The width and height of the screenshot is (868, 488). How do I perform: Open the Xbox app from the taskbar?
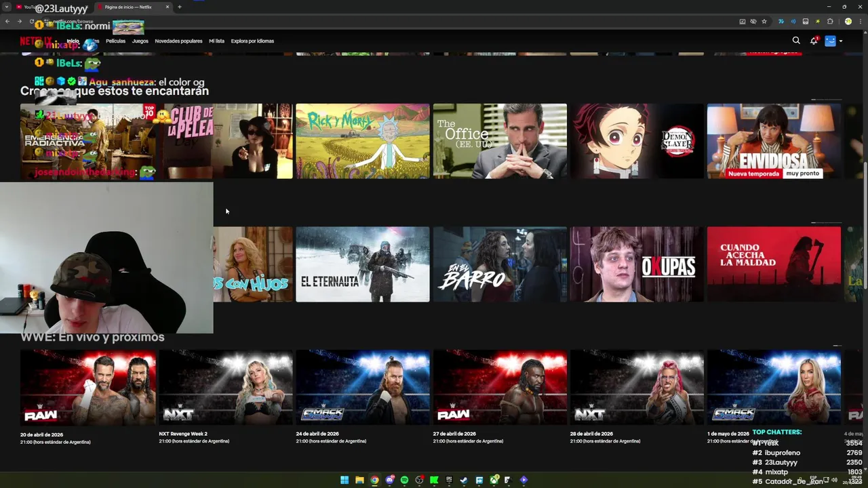tap(494, 480)
